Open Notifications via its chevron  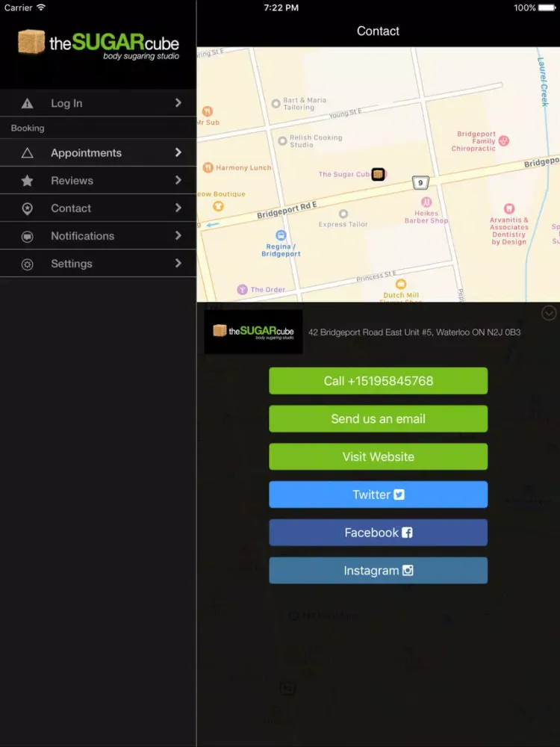178,235
